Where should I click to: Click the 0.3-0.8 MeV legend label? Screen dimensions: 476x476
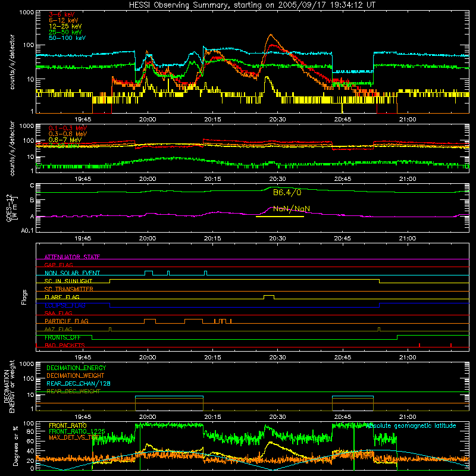[x=68, y=134]
